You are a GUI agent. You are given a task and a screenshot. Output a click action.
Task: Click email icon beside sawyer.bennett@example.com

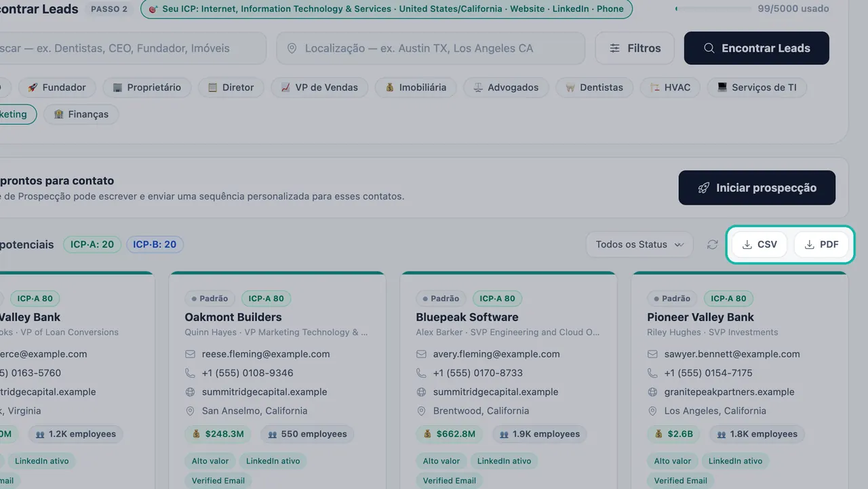652,354
